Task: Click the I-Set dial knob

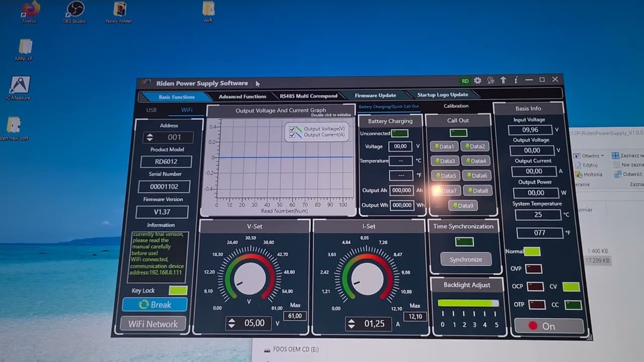Action: click(367, 278)
